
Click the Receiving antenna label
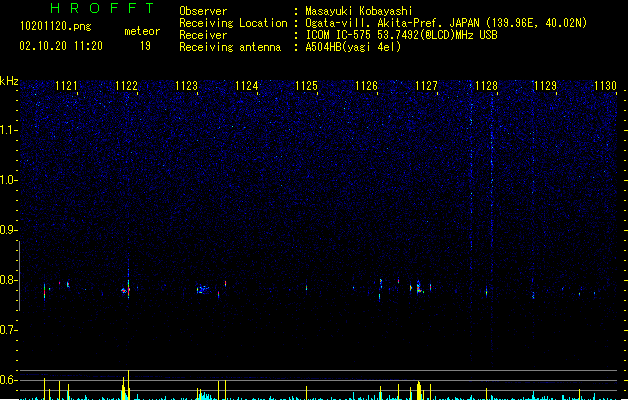click(230, 47)
